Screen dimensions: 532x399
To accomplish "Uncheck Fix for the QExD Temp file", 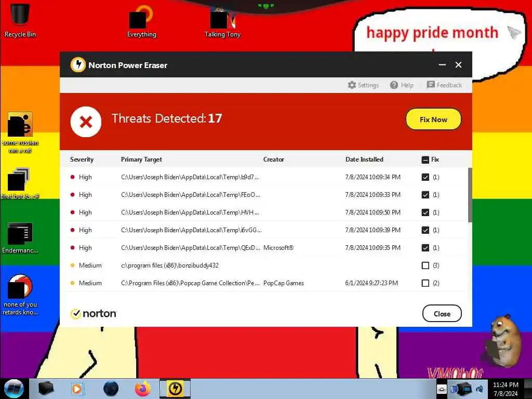I will 425,248.
